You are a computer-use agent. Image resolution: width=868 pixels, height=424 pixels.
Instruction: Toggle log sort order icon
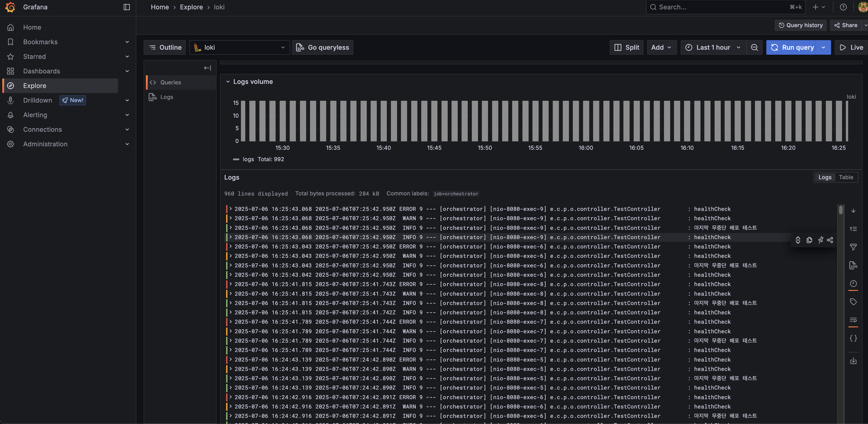point(853,229)
